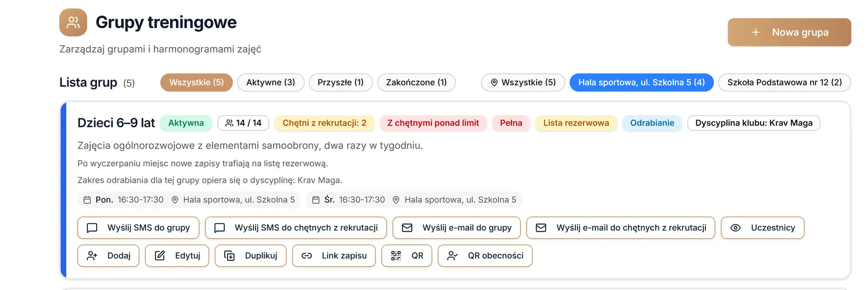Click Zarządzaj grupami i harmonogramami zajęć subtitle
This screenshot has width=868, height=290.
click(x=160, y=49)
